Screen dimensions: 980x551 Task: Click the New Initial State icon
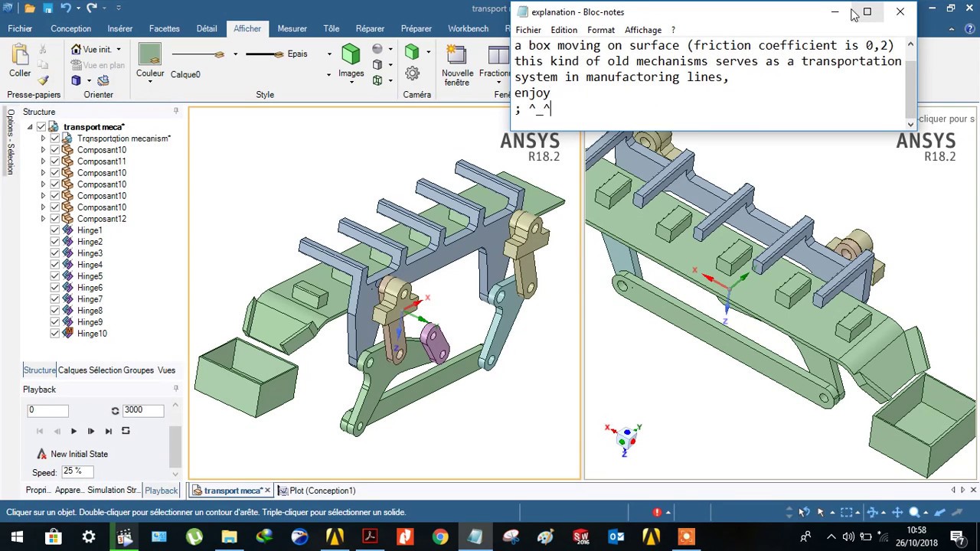coord(42,454)
